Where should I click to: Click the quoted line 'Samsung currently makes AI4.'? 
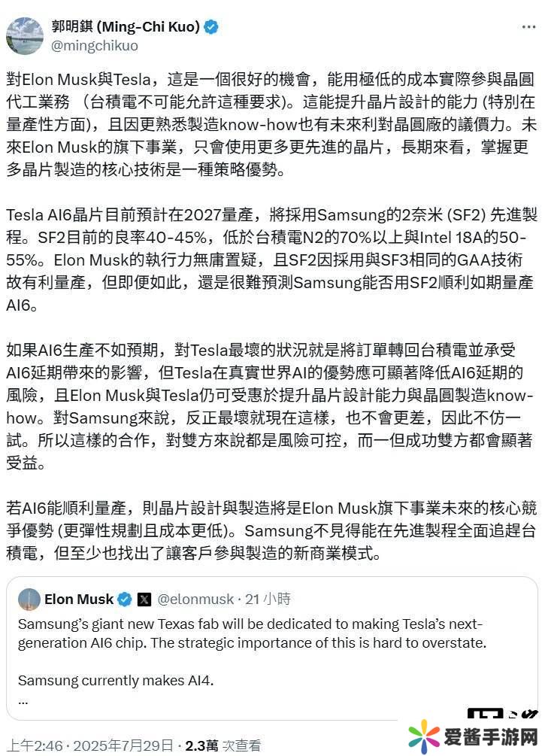pos(116,681)
